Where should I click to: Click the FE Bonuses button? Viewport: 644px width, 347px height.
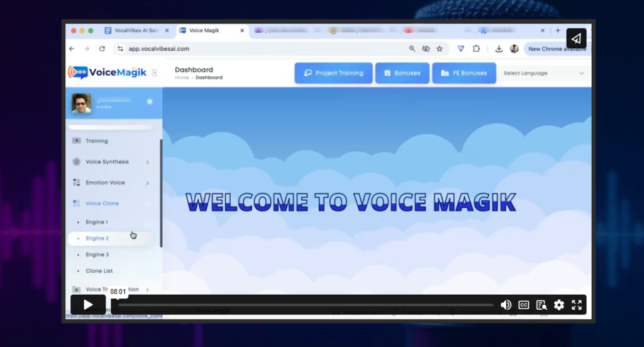464,73
